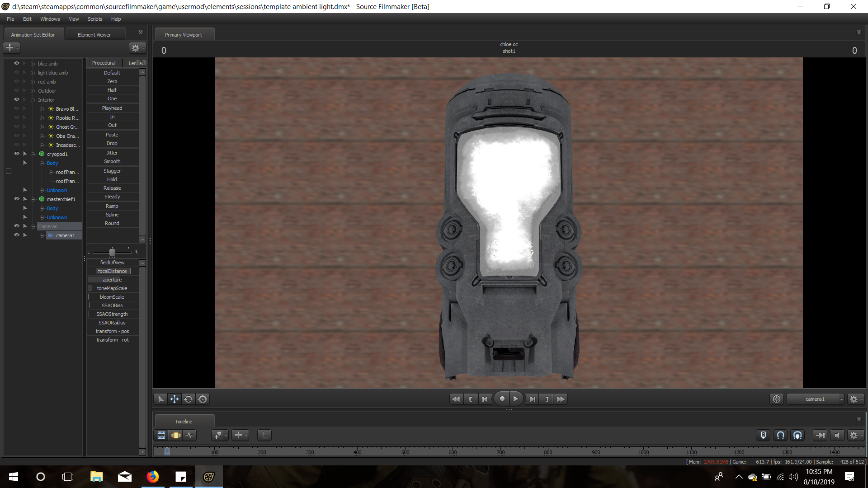Open the bookmark key dropdown in timeline
The width and height of the screenshot is (868, 488).
coord(220,435)
